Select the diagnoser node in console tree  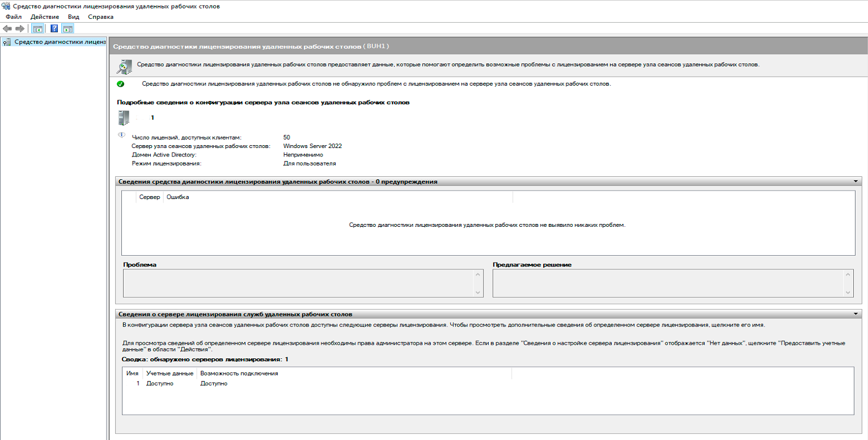tap(60, 41)
